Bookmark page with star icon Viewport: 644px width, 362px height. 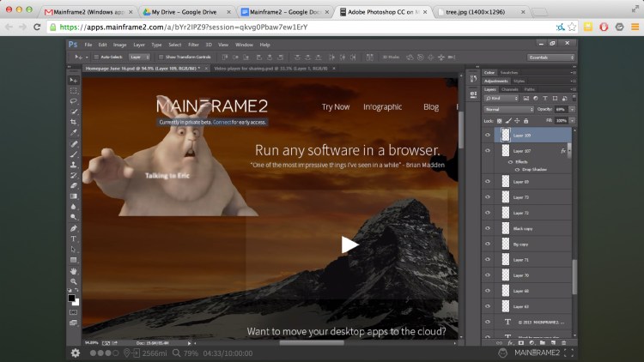click(x=572, y=27)
